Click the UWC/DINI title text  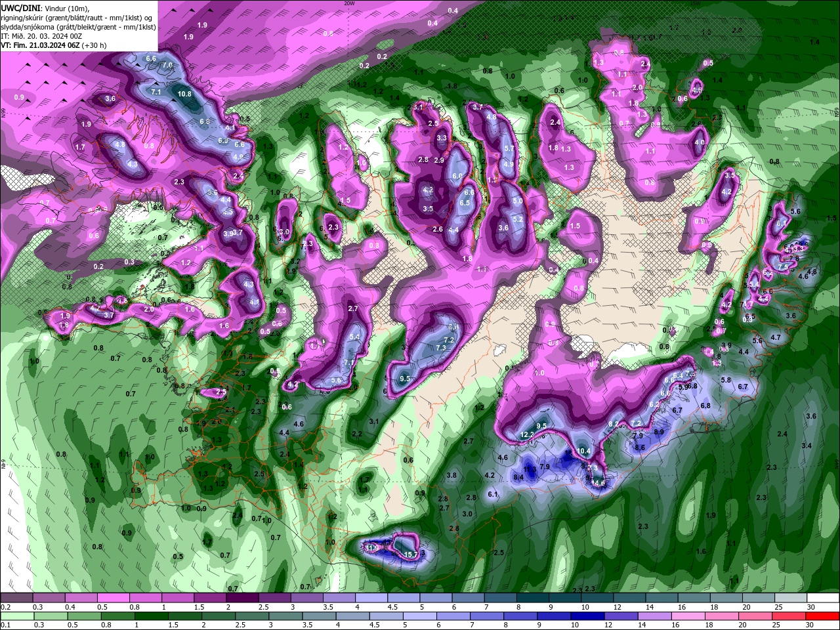[x=21, y=7]
